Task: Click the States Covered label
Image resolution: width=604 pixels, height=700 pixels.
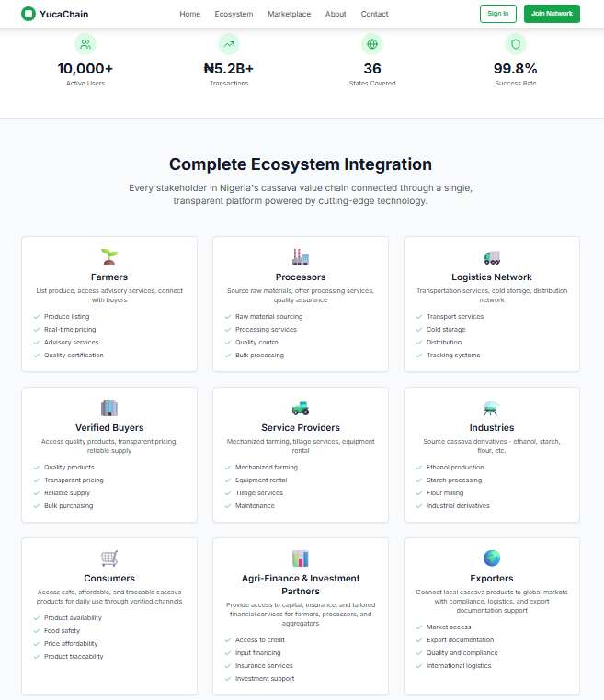Action: (x=372, y=84)
